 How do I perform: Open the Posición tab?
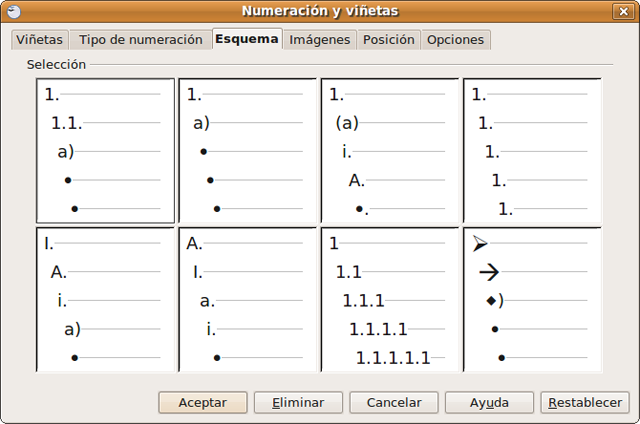(x=388, y=40)
